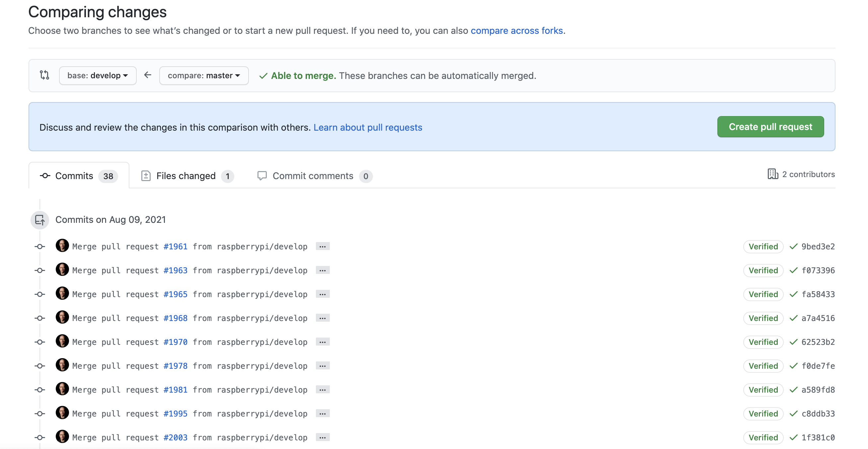The width and height of the screenshot is (868, 449).
Task: Expand commit description for #1981 merge
Action: point(323,390)
